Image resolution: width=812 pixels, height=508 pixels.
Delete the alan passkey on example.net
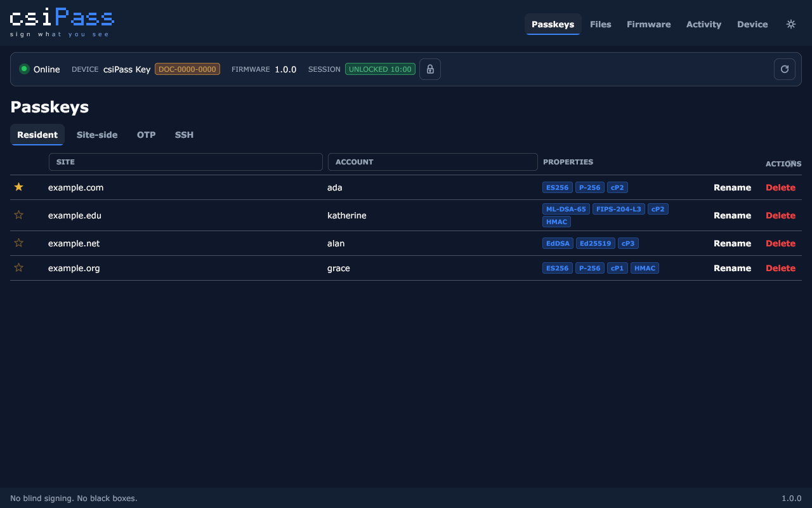780,243
